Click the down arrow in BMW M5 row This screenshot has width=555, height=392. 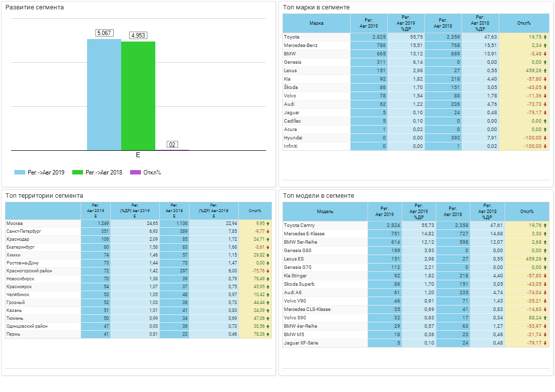pos(545,335)
